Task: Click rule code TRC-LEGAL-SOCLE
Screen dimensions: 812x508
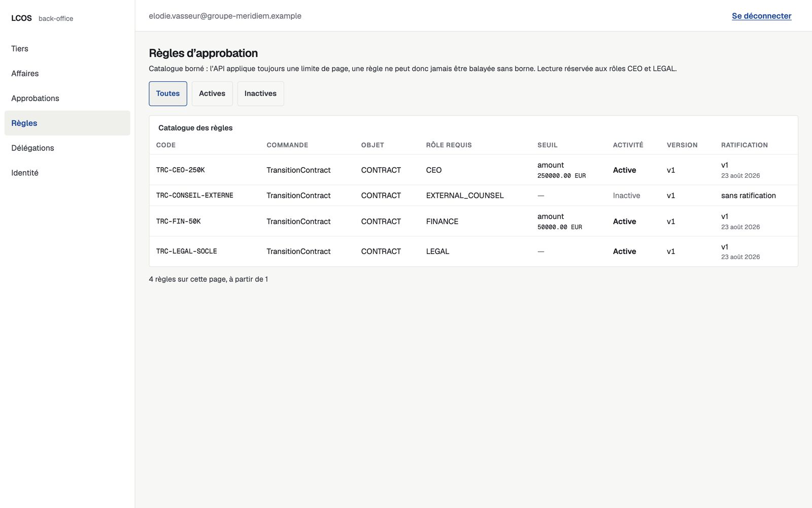Action: [x=187, y=251]
